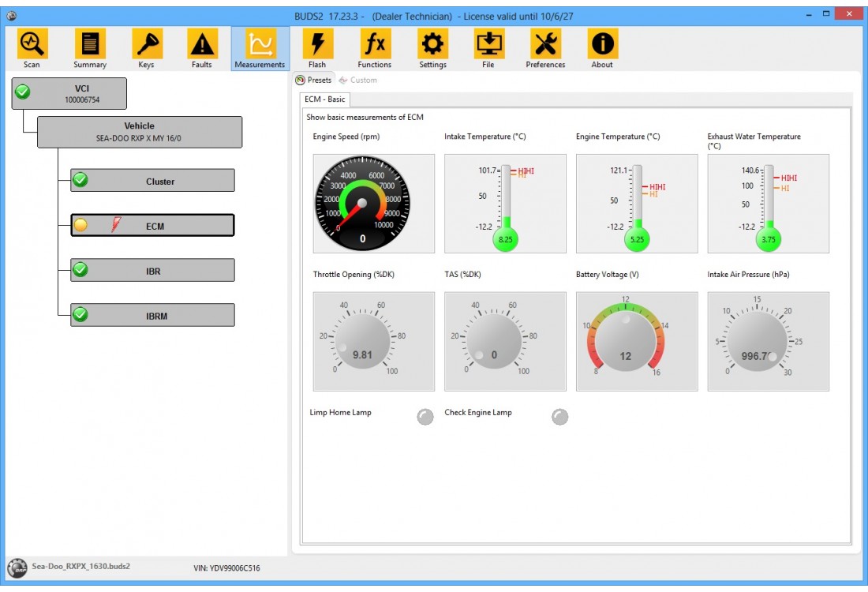The image size is (868, 592).
Task: Click the Check Engine Lamp indicator
Action: pos(560,416)
